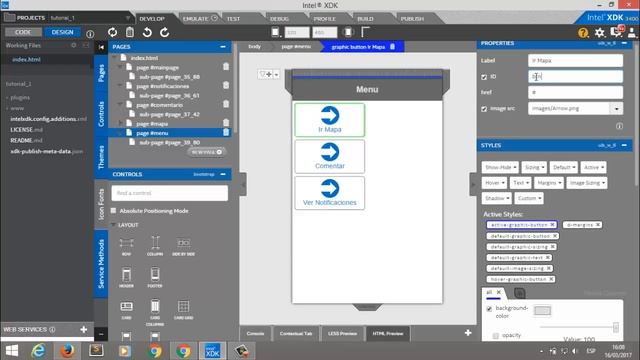The image size is (640, 360).
Task: Click the info icon next to DESIGN
Action: (90, 33)
